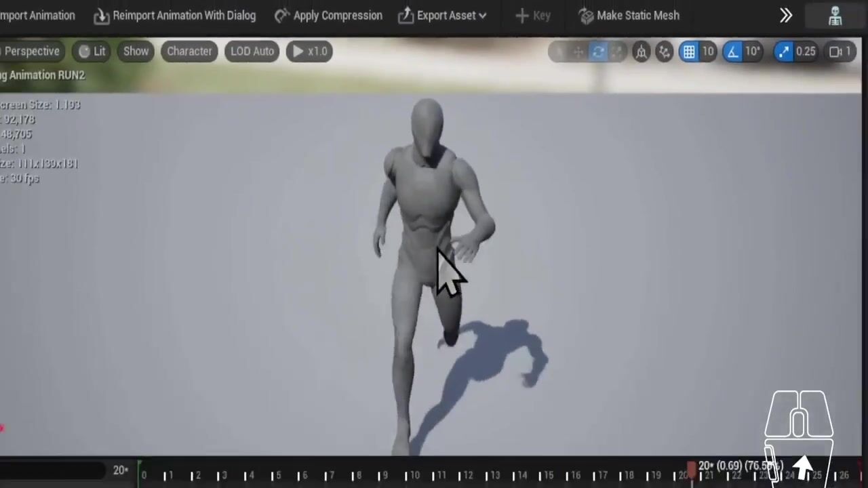Select the translate (move) transform tool
The width and height of the screenshot is (868, 488).
(578, 52)
